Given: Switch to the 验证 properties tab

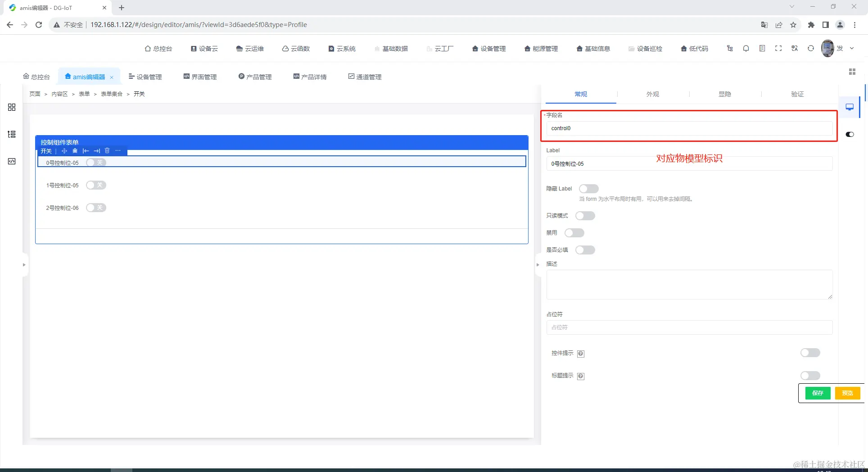Looking at the screenshot, I should click(797, 94).
